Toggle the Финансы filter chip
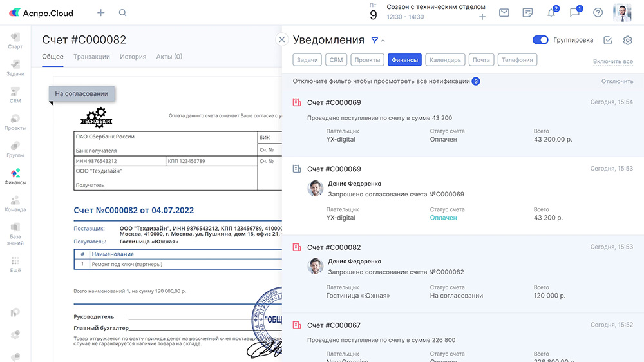Image resolution: width=644 pixels, height=362 pixels. [x=404, y=60]
